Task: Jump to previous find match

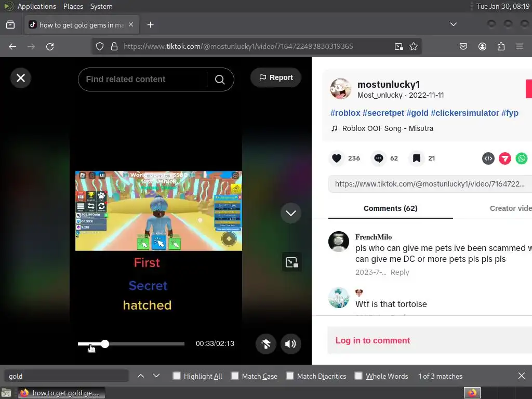Action: [141, 376]
